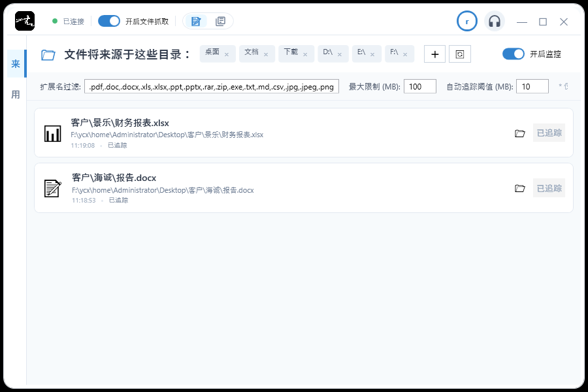
Task: Open the user avatar circle marked r
Action: [x=466, y=20]
